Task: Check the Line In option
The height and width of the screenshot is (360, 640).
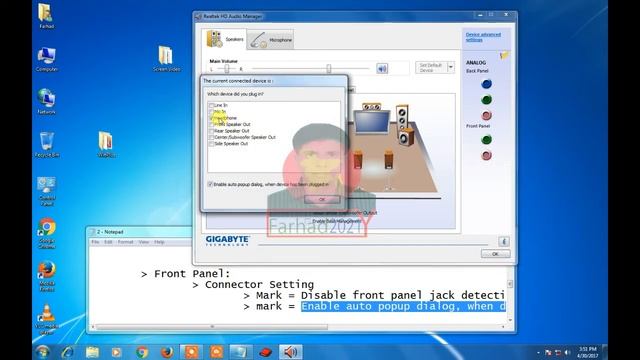Action: [211, 105]
